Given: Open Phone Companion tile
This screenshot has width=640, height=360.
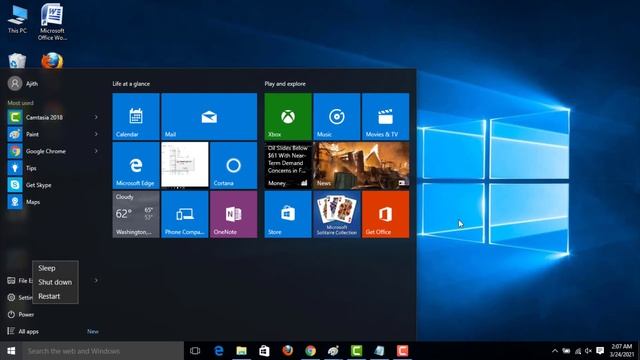Looking at the screenshot, I should [185, 214].
